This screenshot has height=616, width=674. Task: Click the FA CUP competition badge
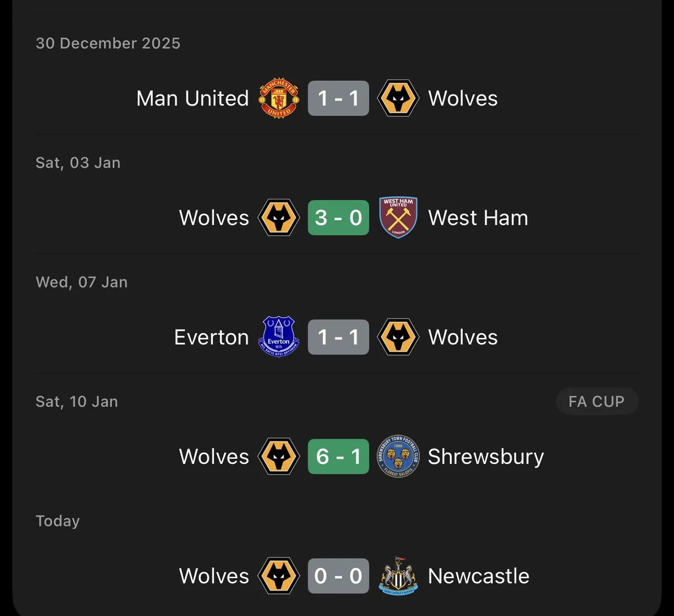[597, 402]
